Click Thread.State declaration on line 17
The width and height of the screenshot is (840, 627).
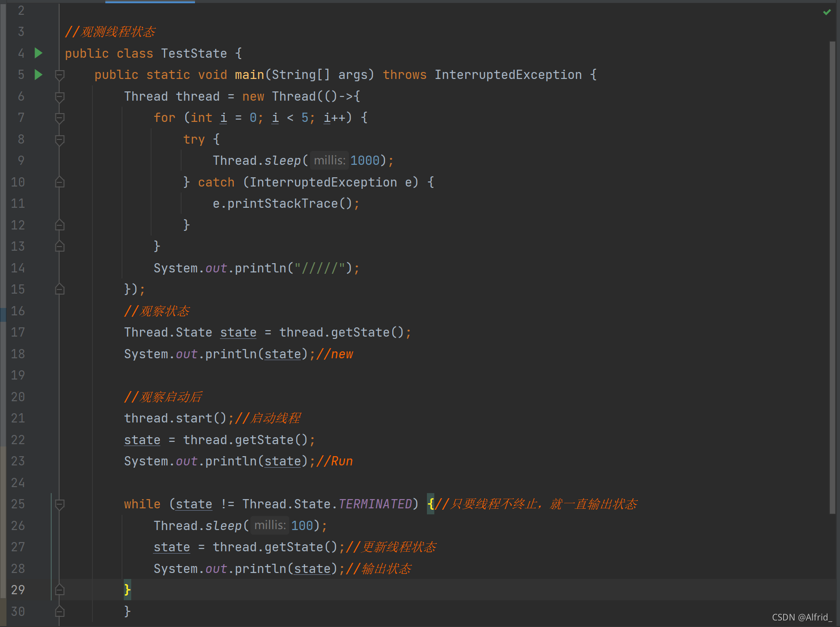[x=168, y=332]
